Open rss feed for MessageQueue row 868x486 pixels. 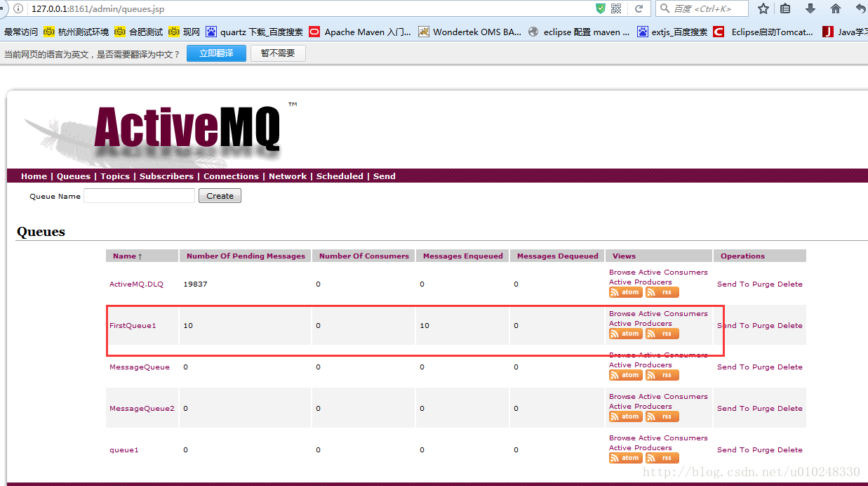tap(662, 375)
